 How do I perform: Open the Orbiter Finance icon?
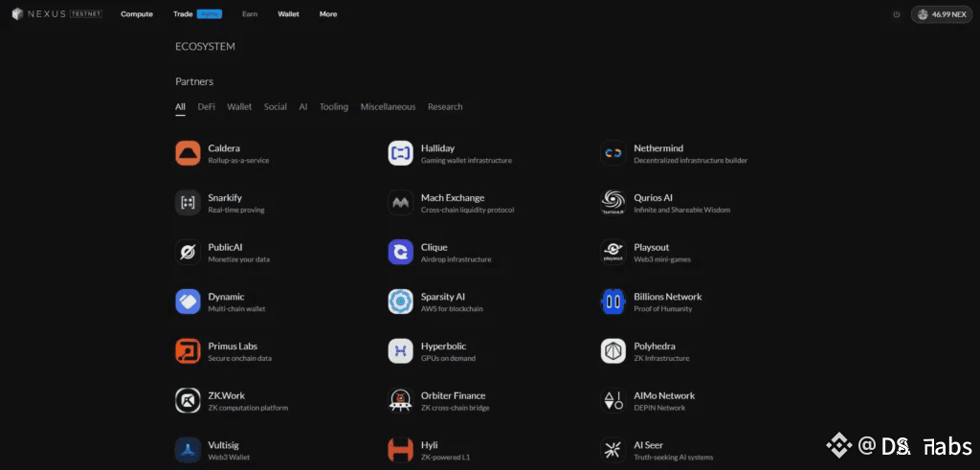(x=400, y=401)
